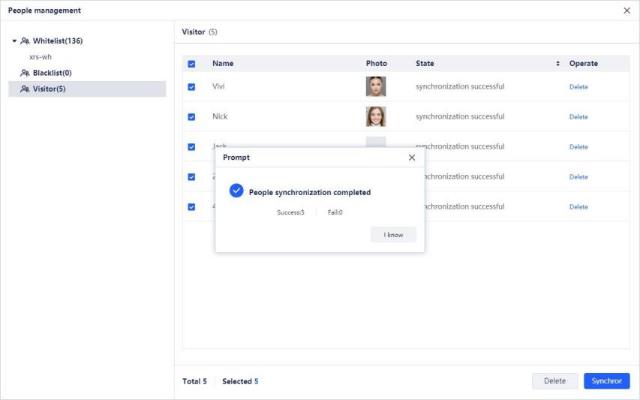Uncheck the checkbox for Vivi
Image resolution: width=640 pixels, height=400 pixels.
coord(192,86)
